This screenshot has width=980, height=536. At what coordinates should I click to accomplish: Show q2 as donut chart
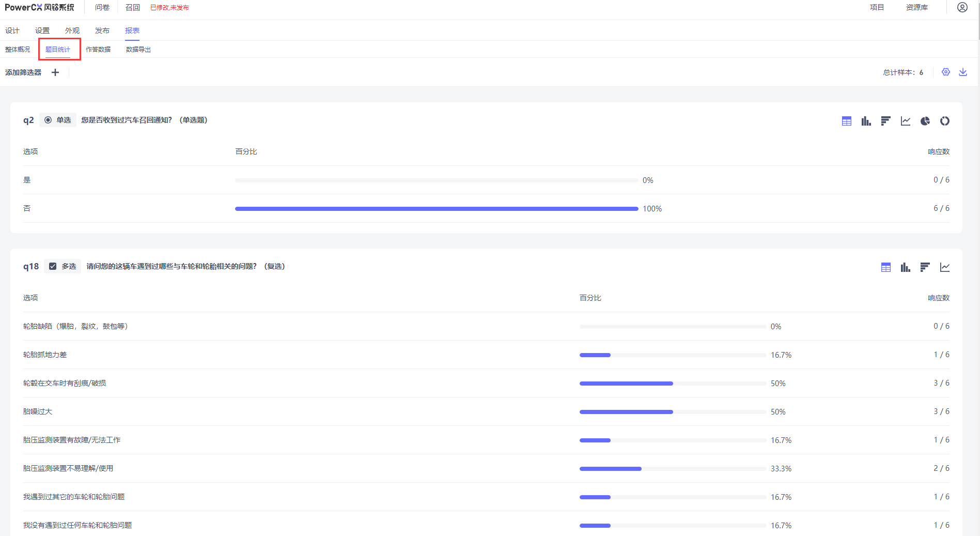point(944,121)
